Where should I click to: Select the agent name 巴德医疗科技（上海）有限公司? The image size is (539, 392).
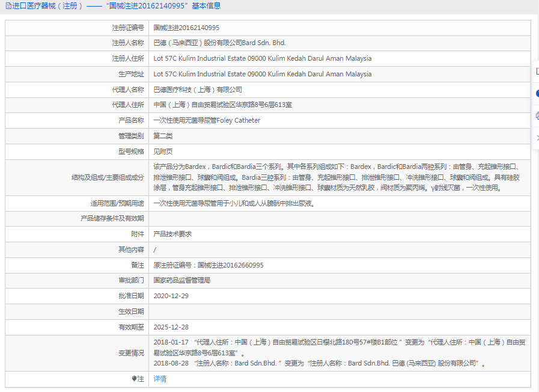pyautogui.click(x=198, y=90)
